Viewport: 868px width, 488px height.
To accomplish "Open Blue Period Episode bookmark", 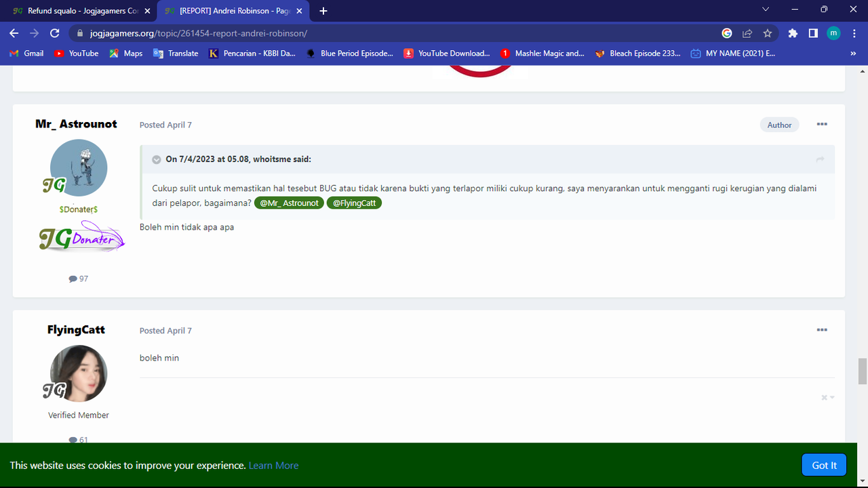I will point(350,53).
